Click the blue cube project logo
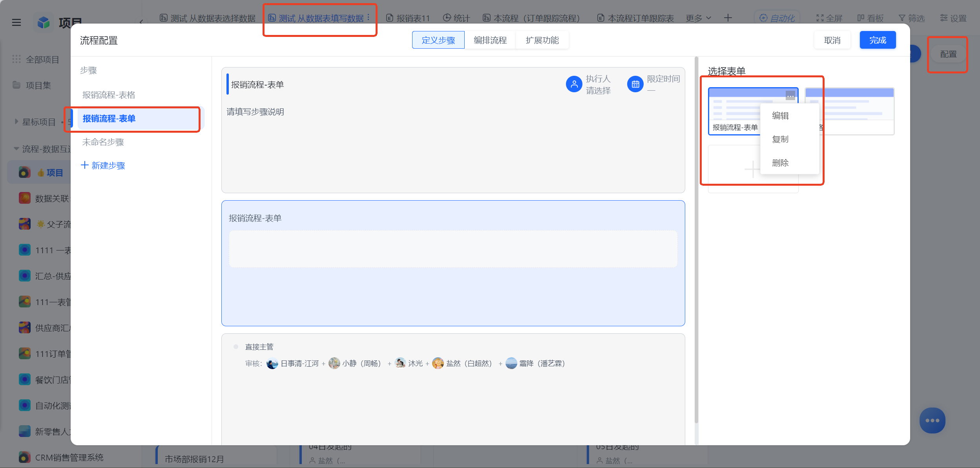Image resolution: width=980 pixels, height=468 pixels. pyautogui.click(x=44, y=22)
